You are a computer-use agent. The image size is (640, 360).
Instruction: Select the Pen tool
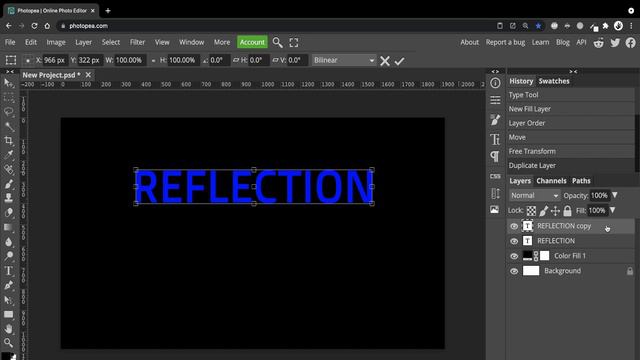point(9,285)
